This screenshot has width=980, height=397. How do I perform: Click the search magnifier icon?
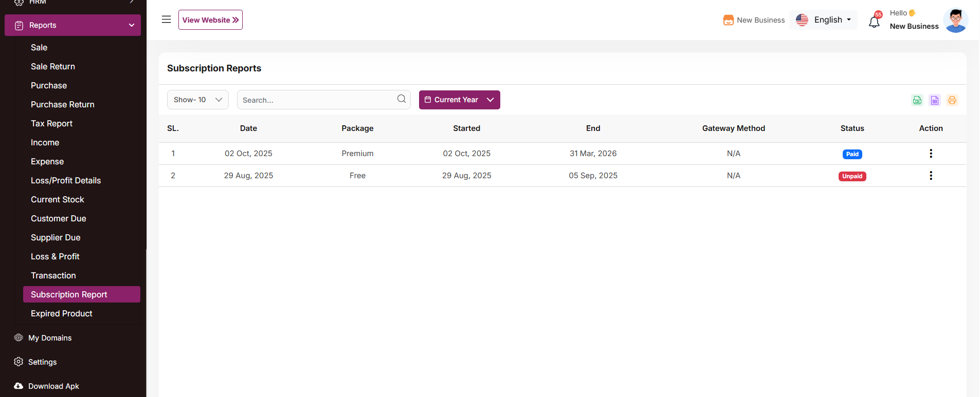pos(401,99)
